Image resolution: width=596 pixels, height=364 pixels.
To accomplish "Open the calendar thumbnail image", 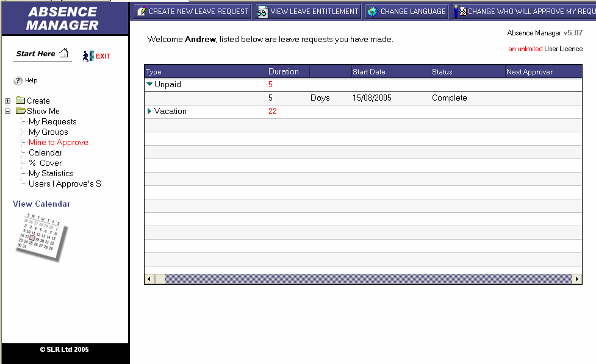I will click(42, 237).
